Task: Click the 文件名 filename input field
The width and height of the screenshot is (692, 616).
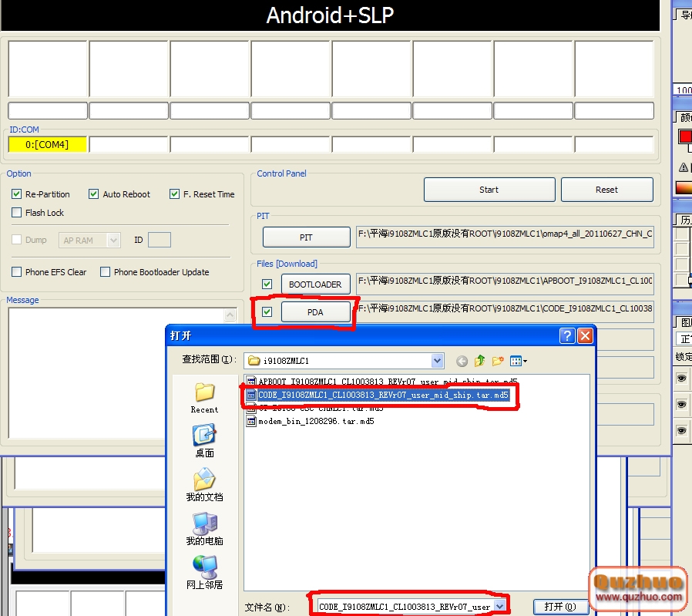Action: (405, 607)
